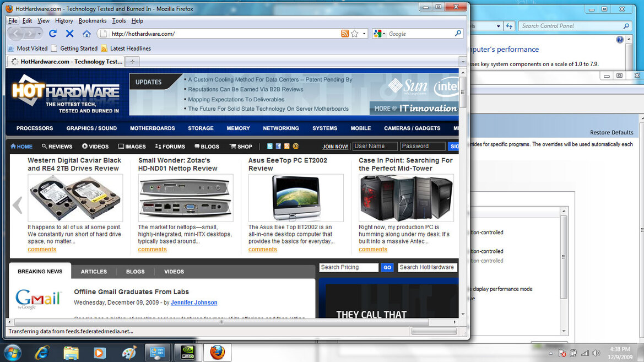Image resolution: width=644 pixels, height=362 pixels.
Task: Open the History menu
Action: coord(64,20)
